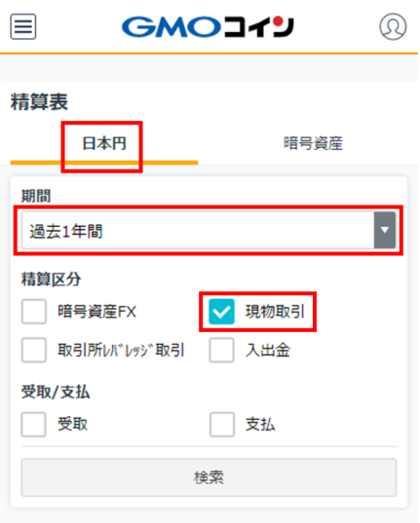Image resolution: width=420 pixels, height=523 pixels.
Task: Click the 支払 label text
Action: coord(260,425)
